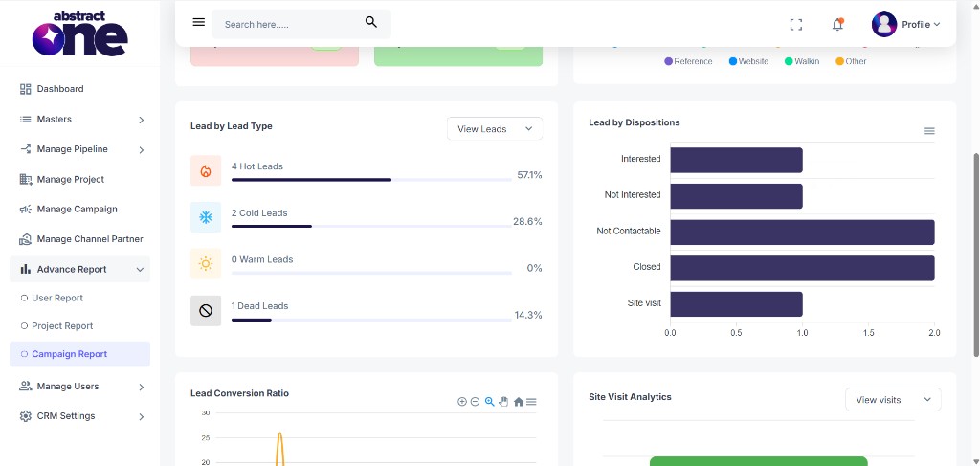This screenshot has height=466, width=980.
Task: Select the Campaign Report item
Action: pos(80,354)
